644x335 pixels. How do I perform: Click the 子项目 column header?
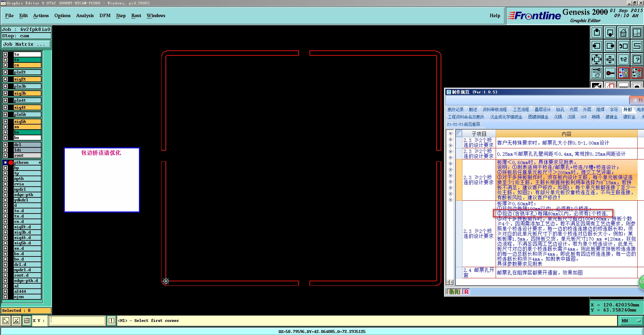pyautogui.click(x=479, y=134)
